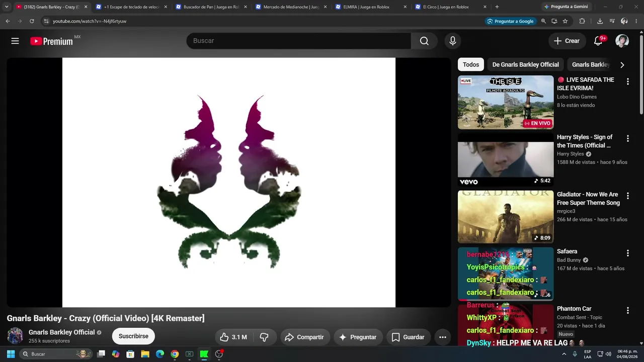Focus the YouTube Buscar search field

point(299,41)
